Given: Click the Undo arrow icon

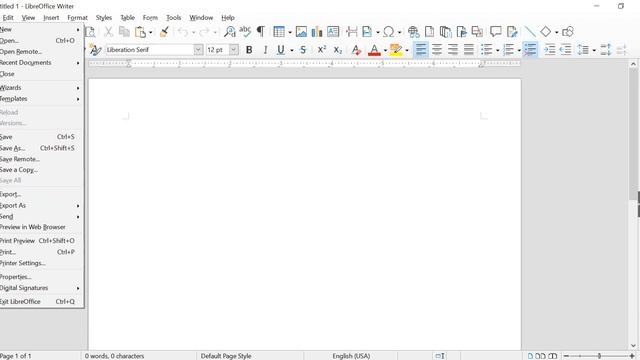Looking at the screenshot, I should coord(183,32).
